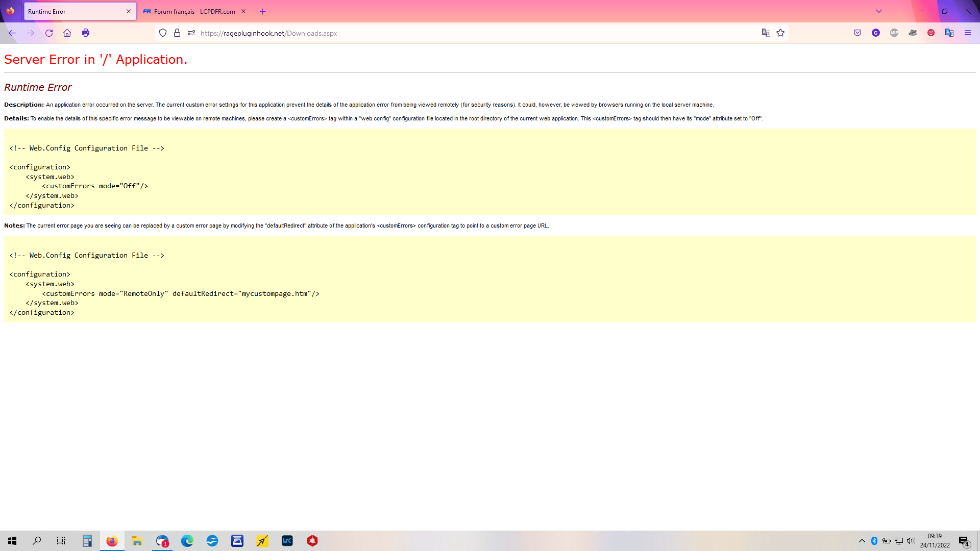
Task: Show hidden system tray icons
Action: click(x=862, y=541)
